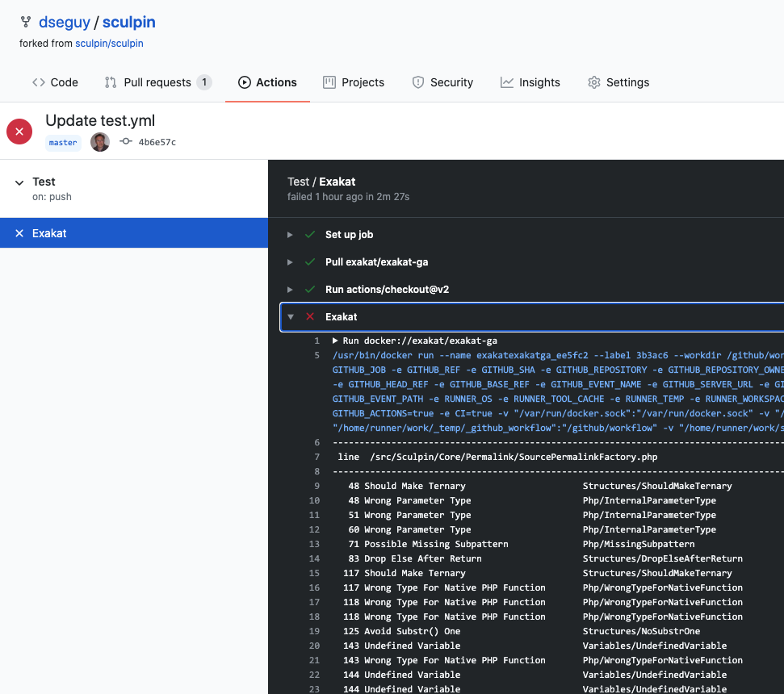Image resolution: width=784 pixels, height=694 pixels.
Task: Open commit 4b6e57c
Action: [x=157, y=142]
